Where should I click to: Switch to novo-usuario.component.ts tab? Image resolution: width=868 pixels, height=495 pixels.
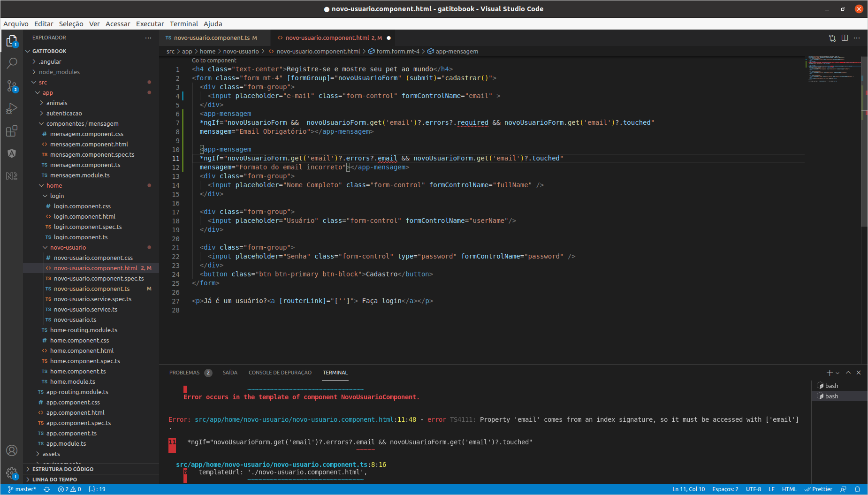click(x=211, y=38)
